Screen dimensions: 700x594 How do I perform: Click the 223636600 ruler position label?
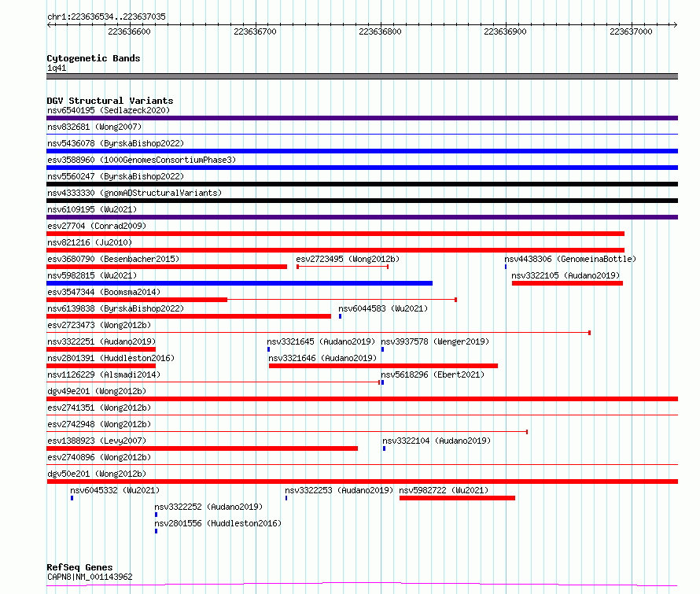[x=130, y=31]
